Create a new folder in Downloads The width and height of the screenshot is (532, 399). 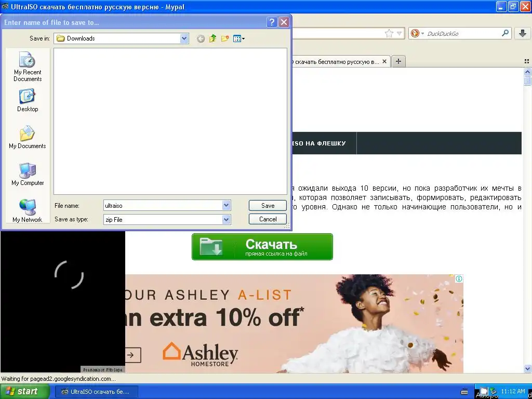[225, 38]
